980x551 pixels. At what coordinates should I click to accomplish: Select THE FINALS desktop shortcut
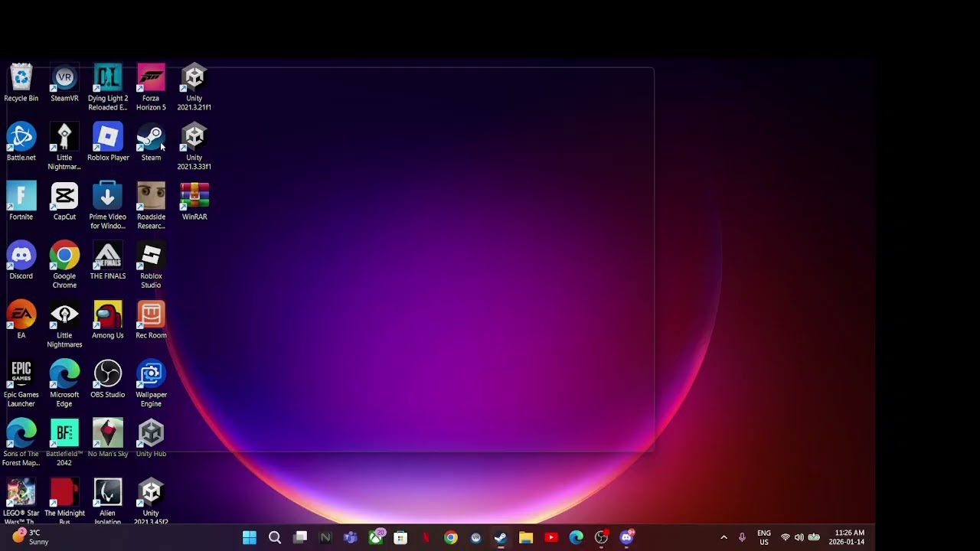coord(108,261)
